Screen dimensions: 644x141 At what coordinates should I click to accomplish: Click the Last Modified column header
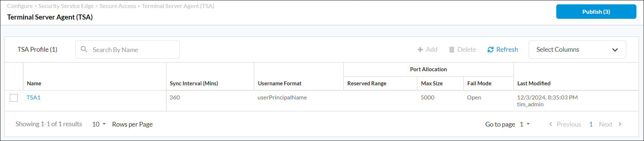pos(534,83)
